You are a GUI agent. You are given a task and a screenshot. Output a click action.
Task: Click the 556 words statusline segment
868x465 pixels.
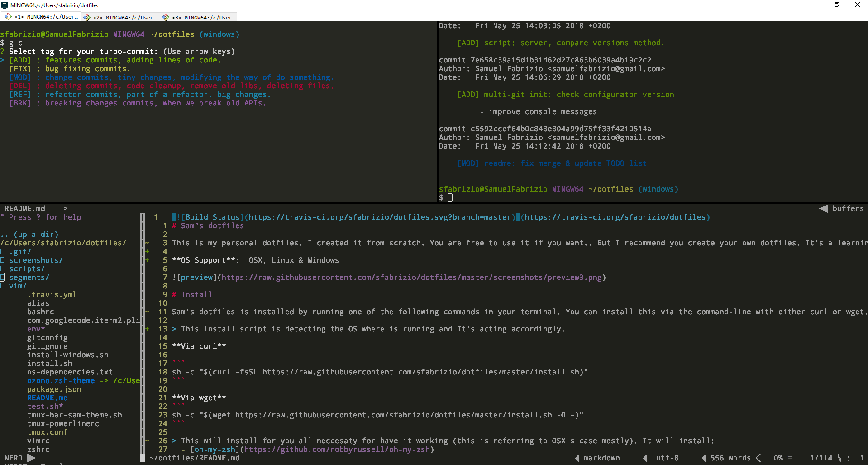coord(730,458)
